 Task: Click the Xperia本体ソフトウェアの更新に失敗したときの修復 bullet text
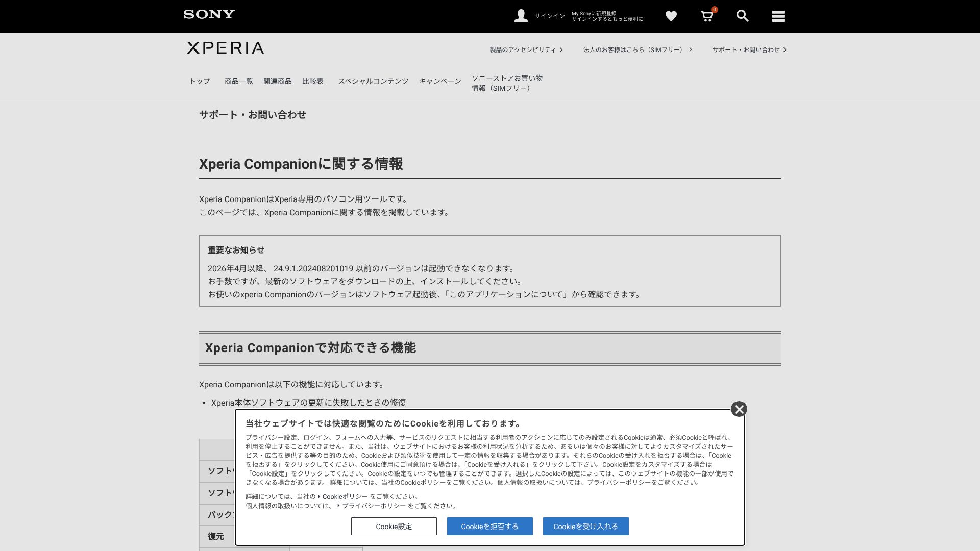[x=309, y=403]
